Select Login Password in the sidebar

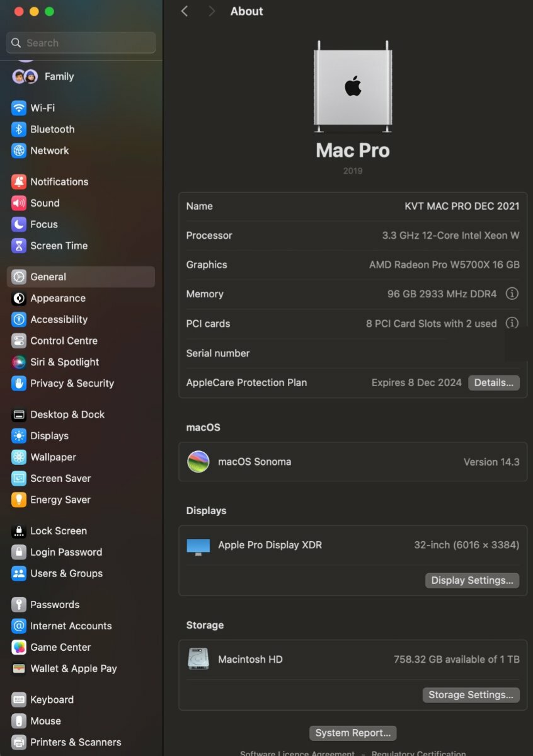click(x=81, y=553)
